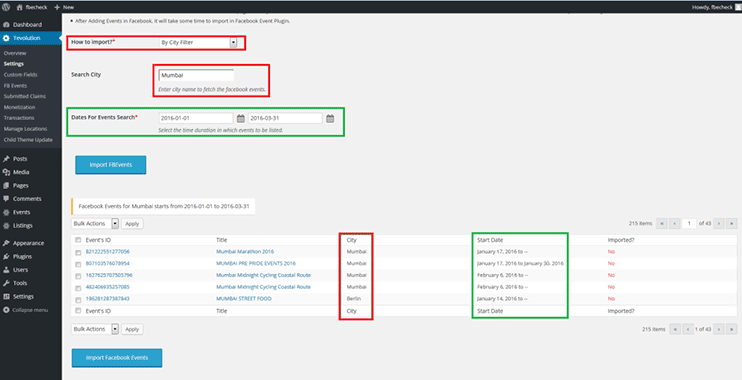The width and height of the screenshot is (742, 380).
Task: Click the Pages icon in sidebar
Action: pyautogui.click(x=6, y=186)
